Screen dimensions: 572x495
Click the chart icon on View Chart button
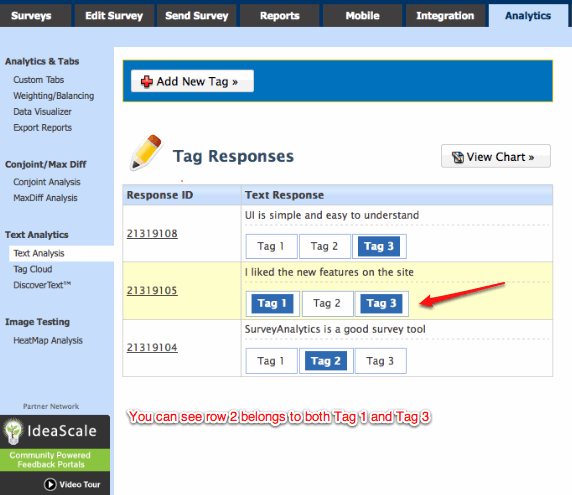pos(458,157)
